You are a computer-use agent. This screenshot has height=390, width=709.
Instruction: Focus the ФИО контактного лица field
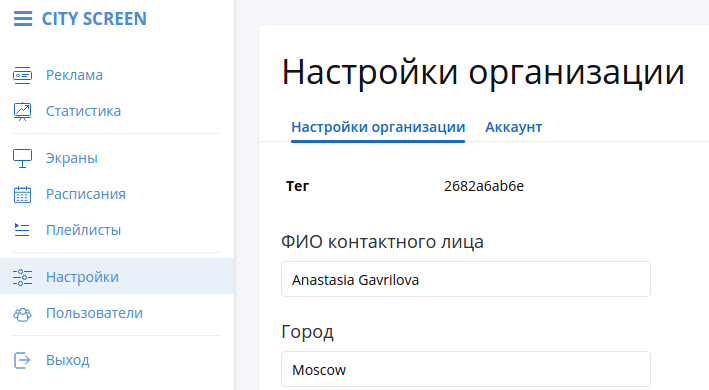click(x=466, y=279)
